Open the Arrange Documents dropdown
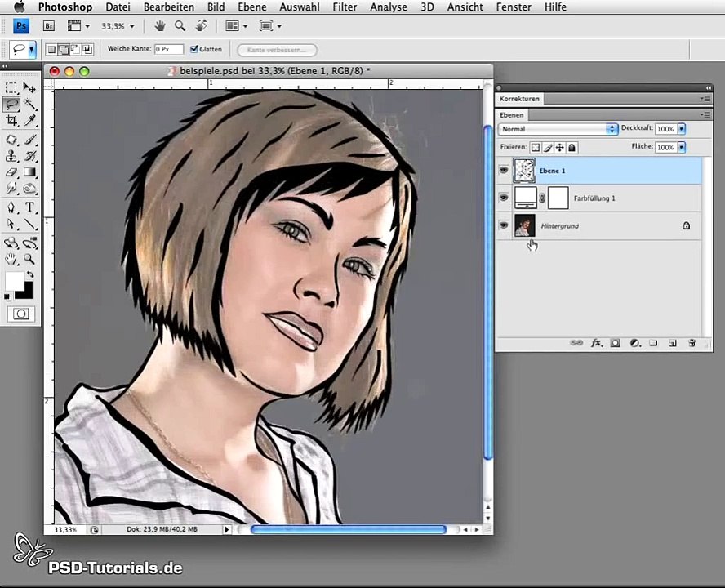 (x=236, y=26)
